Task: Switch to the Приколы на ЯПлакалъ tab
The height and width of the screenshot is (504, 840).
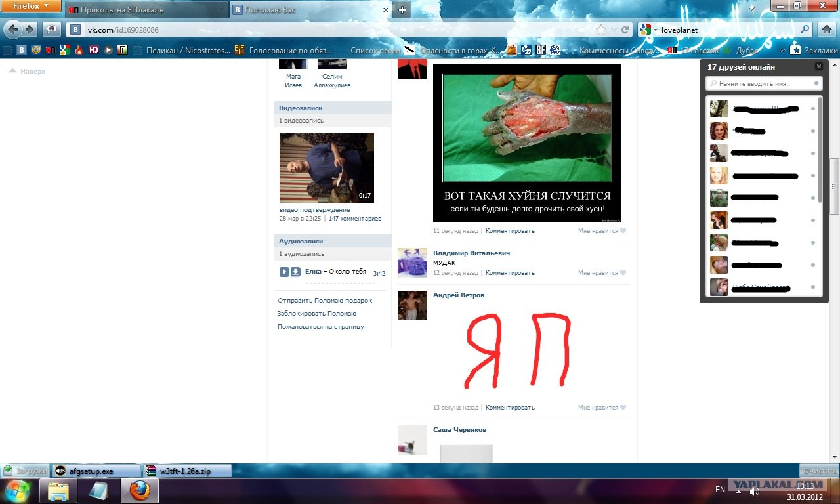Action: coord(146,10)
